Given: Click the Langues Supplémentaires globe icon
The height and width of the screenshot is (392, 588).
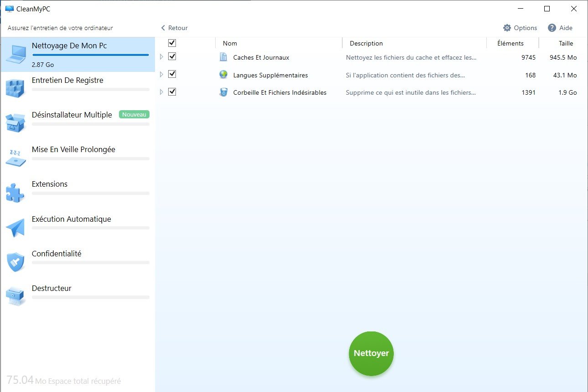Looking at the screenshot, I should coord(223,75).
